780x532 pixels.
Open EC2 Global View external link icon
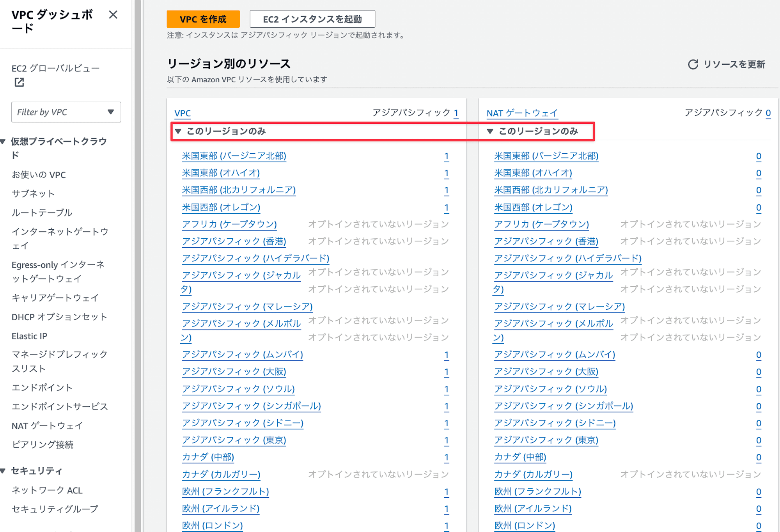pos(19,82)
